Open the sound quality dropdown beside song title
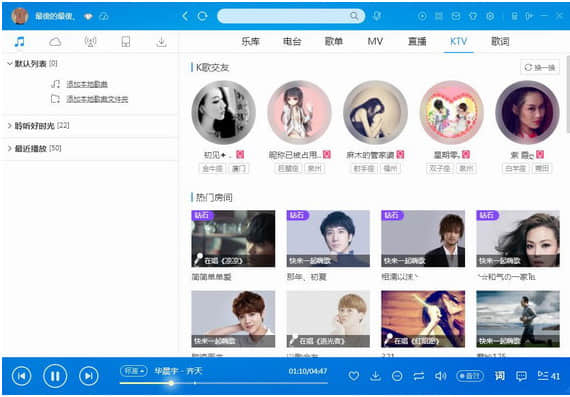 134,371
